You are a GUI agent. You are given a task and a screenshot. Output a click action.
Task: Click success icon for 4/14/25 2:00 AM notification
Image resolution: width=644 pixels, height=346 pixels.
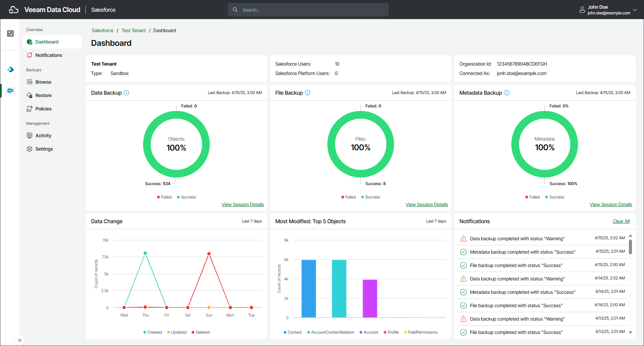click(x=463, y=306)
